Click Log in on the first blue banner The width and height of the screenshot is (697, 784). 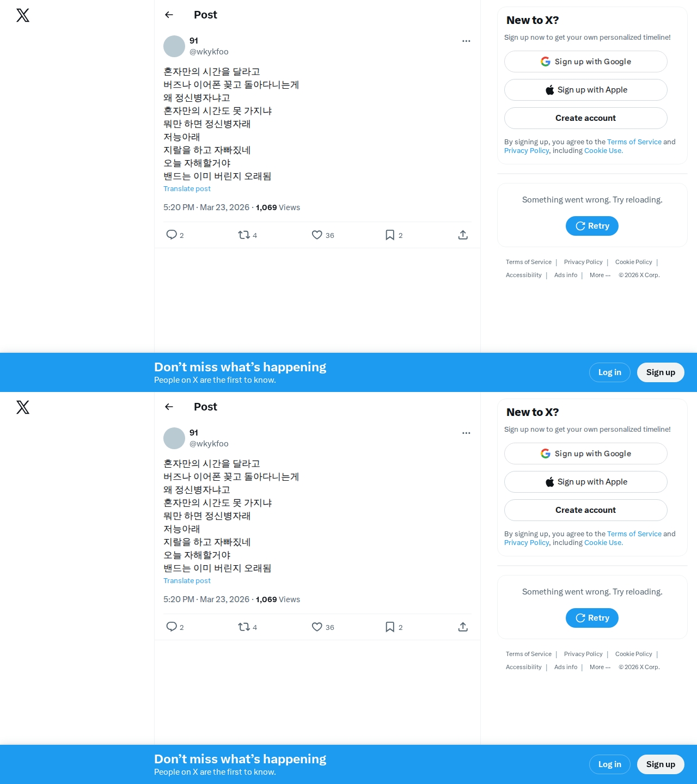(x=610, y=372)
